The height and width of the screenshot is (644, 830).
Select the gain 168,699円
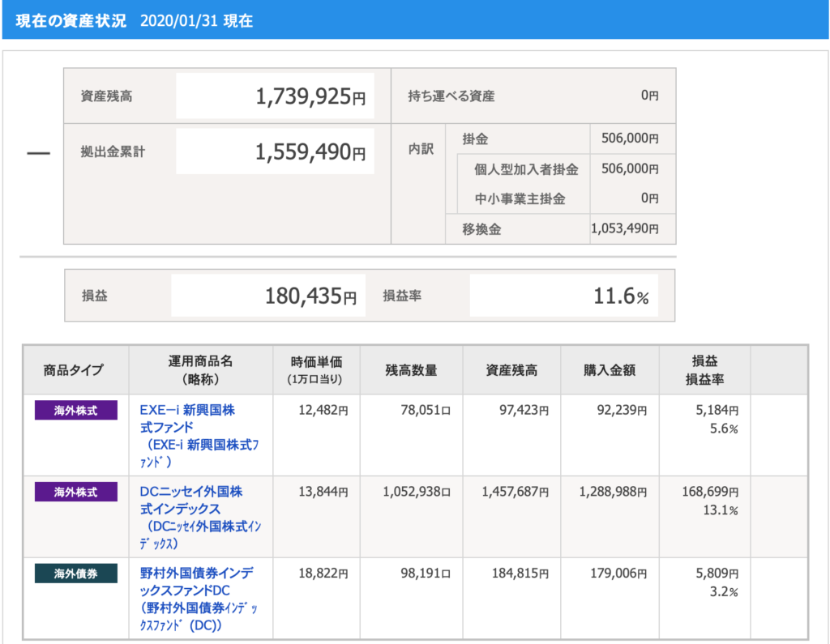pos(710,492)
